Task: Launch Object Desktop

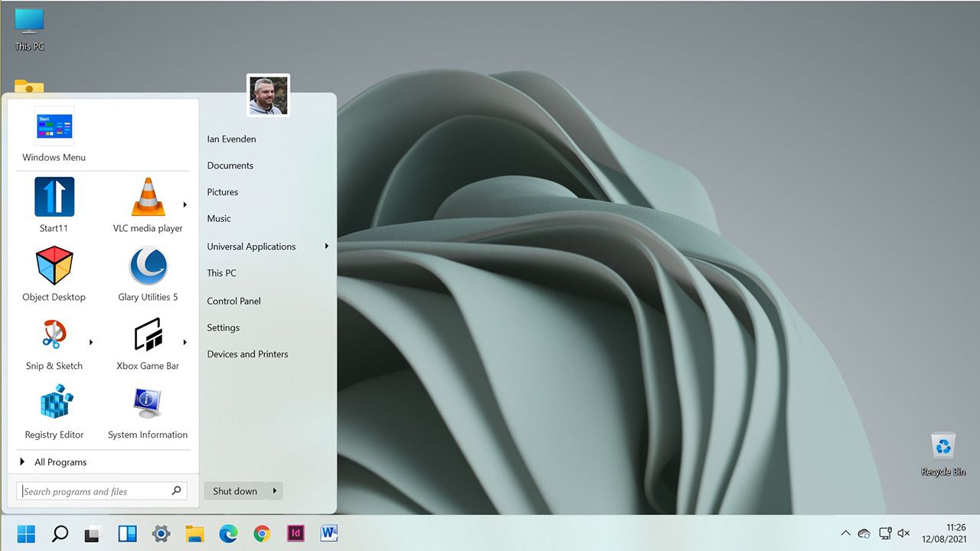Action: [54, 274]
